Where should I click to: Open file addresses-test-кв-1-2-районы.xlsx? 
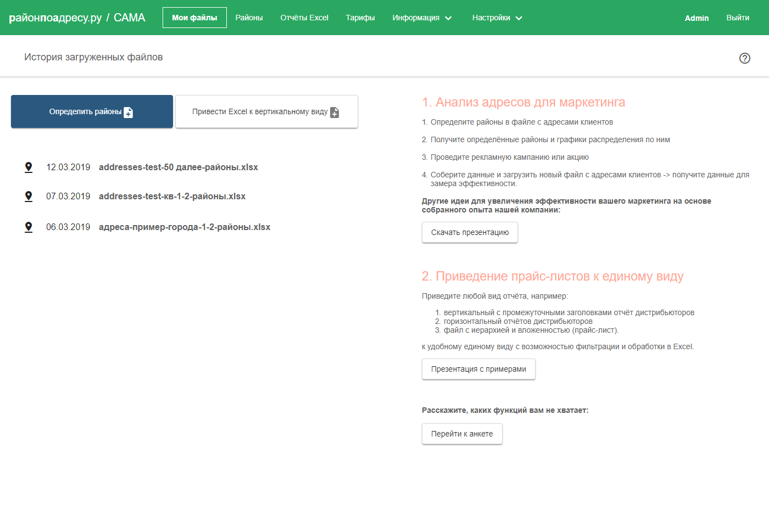pyautogui.click(x=172, y=196)
